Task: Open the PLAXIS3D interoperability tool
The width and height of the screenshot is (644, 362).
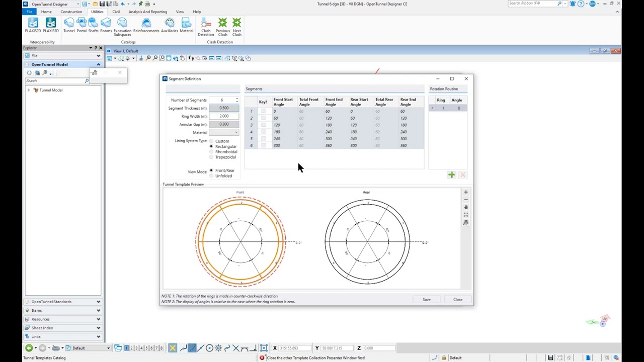Action: coord(50,26)
